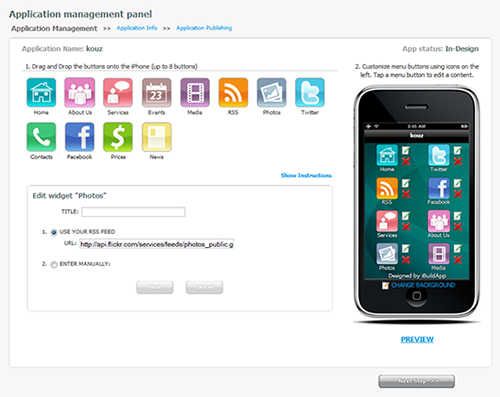This screenshot has height=397, width=500.
Task: Tap the Photos button on iPhone screen
Action: (x=387, y=254)
